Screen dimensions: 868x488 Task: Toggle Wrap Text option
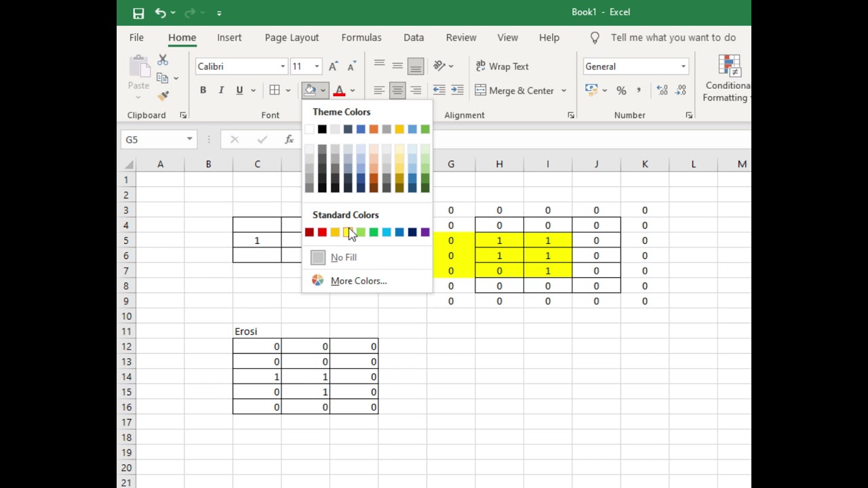click(x=502, y=66)
